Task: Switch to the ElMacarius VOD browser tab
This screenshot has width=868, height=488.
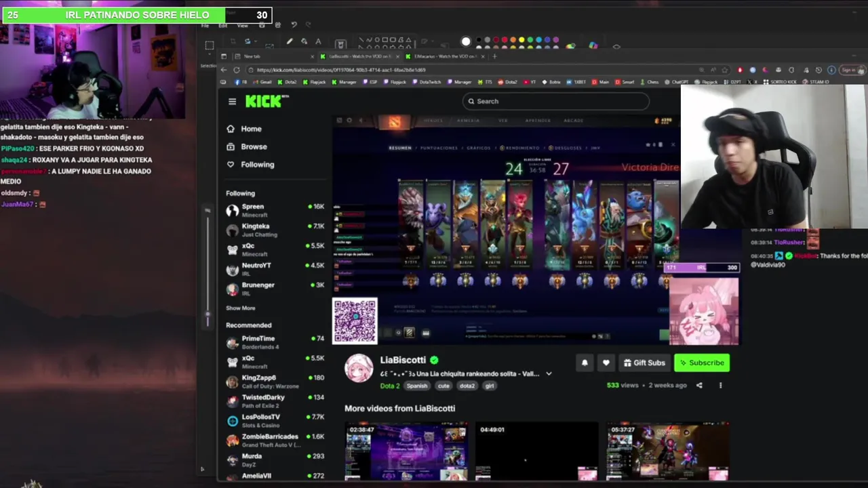Action: click(x=445, y=56)
